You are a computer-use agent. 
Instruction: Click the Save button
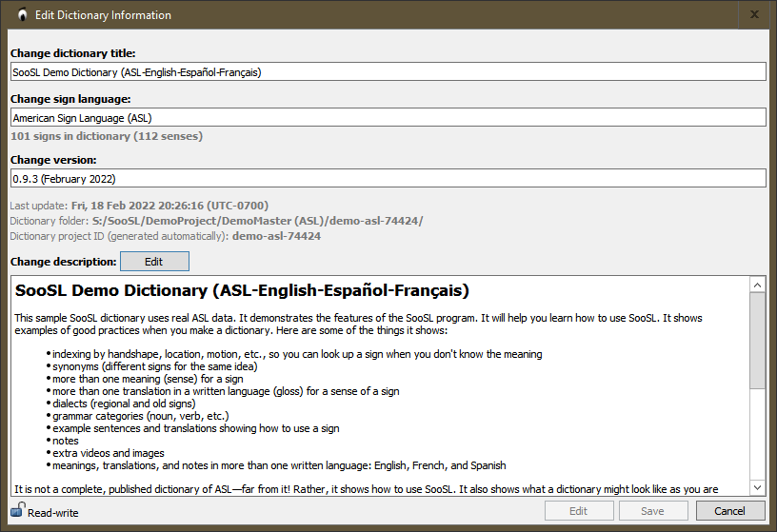(x=653, y=511)
